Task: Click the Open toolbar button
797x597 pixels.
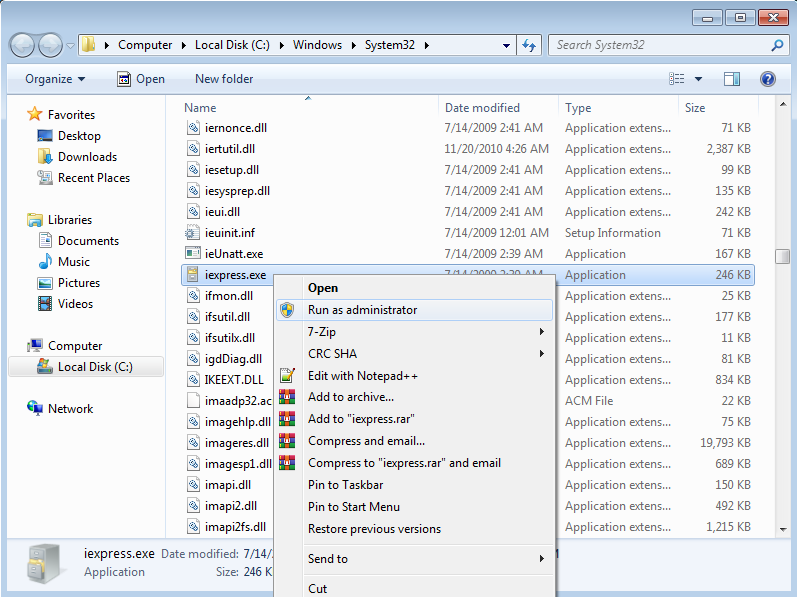Action: click(141, 79)
